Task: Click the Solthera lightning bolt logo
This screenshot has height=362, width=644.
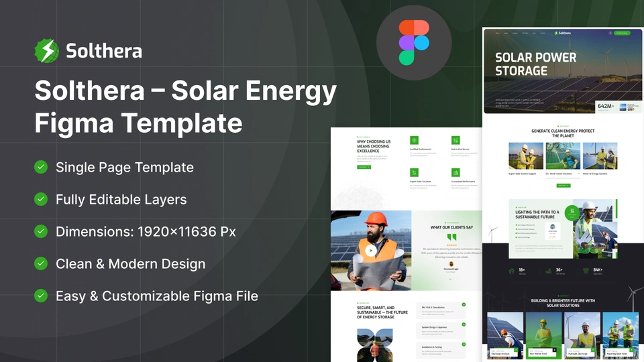Action: [x=47, y=51]
